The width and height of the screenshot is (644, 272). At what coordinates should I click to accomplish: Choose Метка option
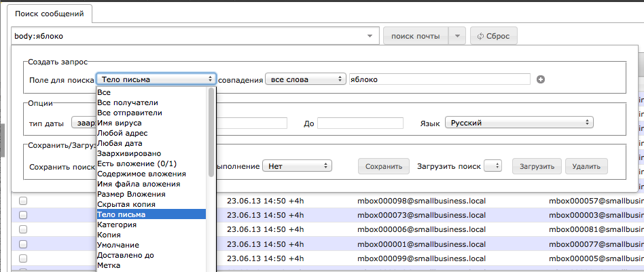(151, 265)
